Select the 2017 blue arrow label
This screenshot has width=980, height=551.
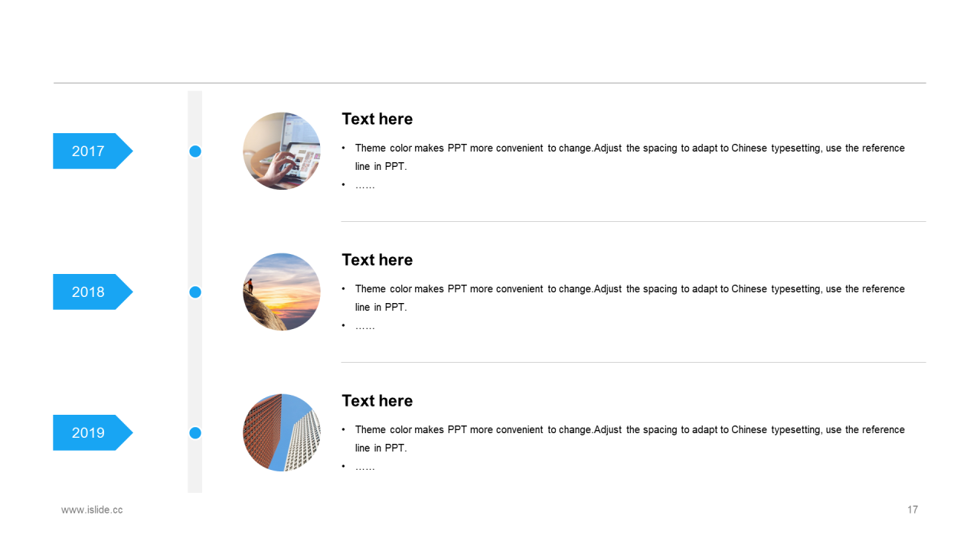(93, 151)
